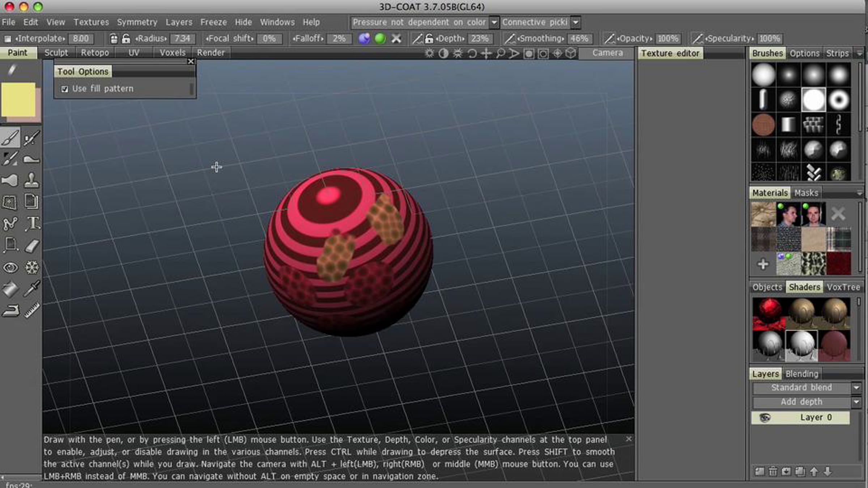Choose the Clone stamp tool
Screen dimensions: 868x488
(32, 180)
